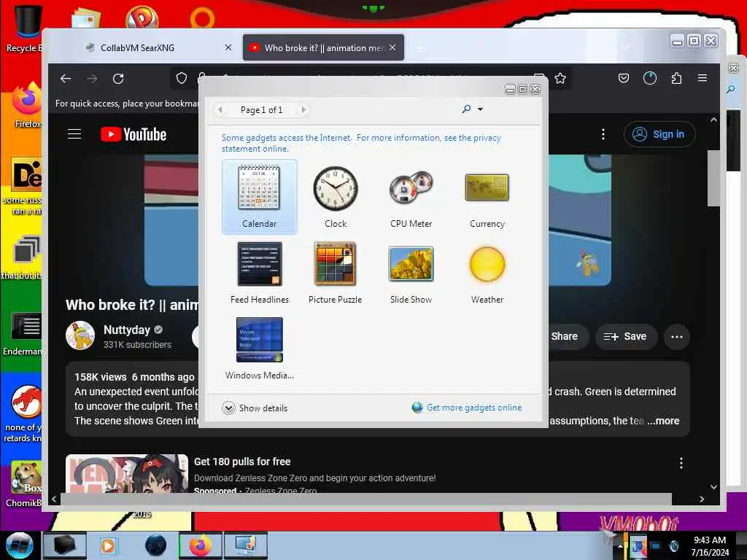This screenshot has height=560, width=747.
Task: Click YouTube Sign in button
Action: pos(659,134)
